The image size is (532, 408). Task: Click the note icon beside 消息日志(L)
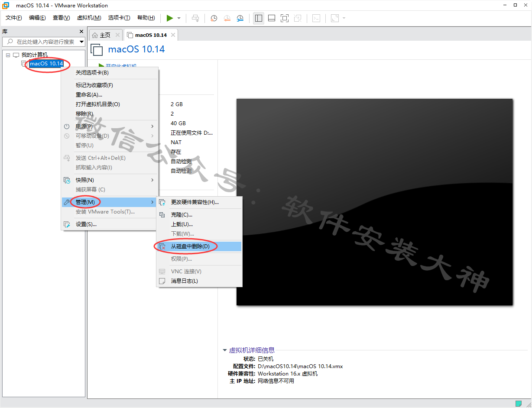click(162, 281)
